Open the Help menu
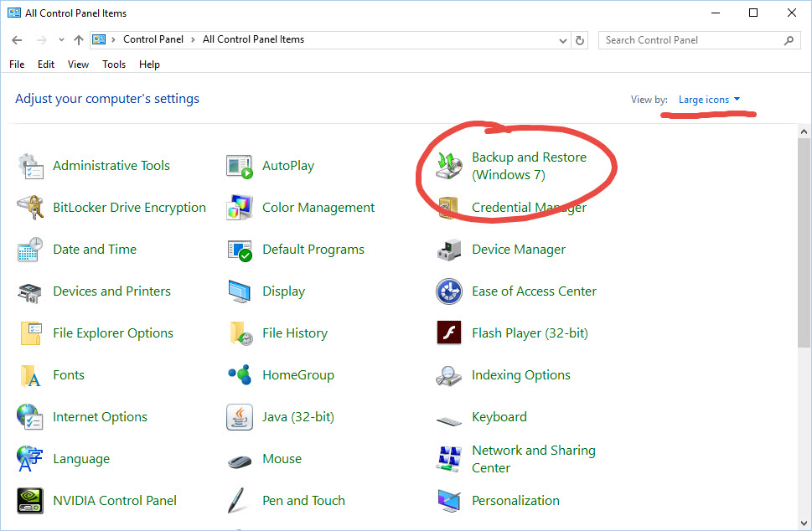The width and height of the screenshot is (812, 531). [x=149, y=64]
